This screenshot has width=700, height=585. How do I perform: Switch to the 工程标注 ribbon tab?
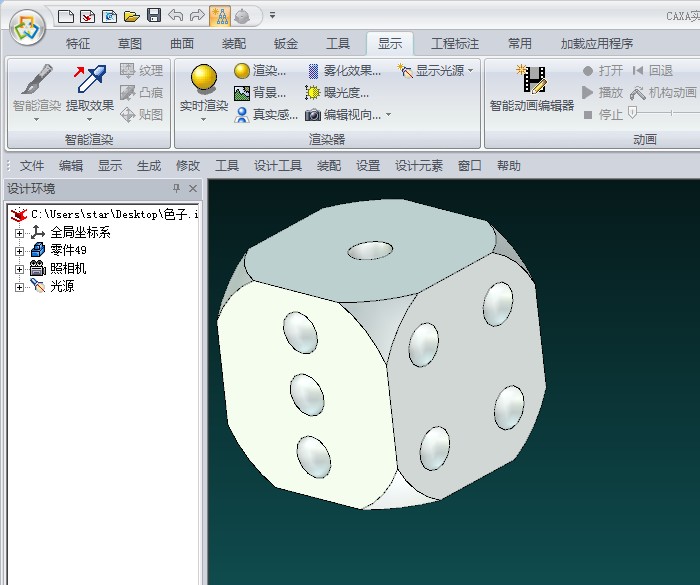(x=455, y=43)
